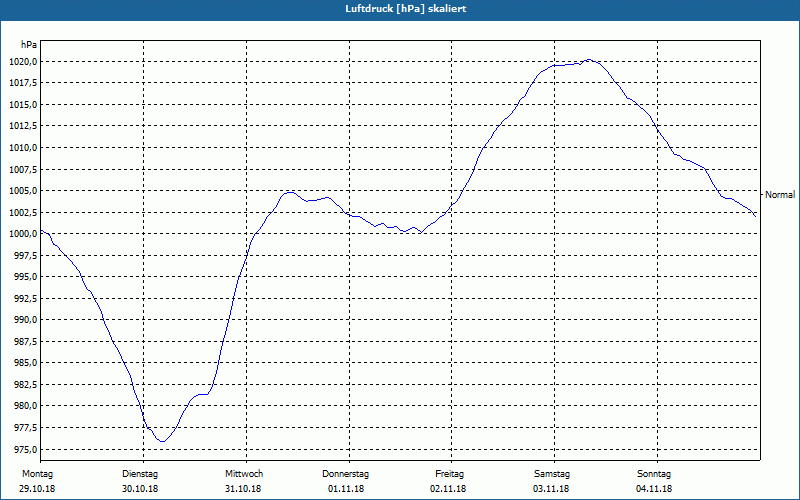Image resolution: width=800 pixels, height=500 pixels.
Task: Click the 'Luftdruck [hPa] skaliert' chart title
Action: 406,9
